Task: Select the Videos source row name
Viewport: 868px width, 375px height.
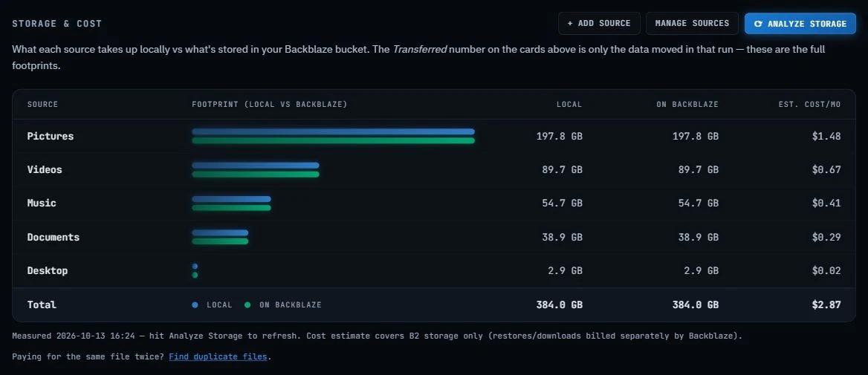Action: coord(45,170)
